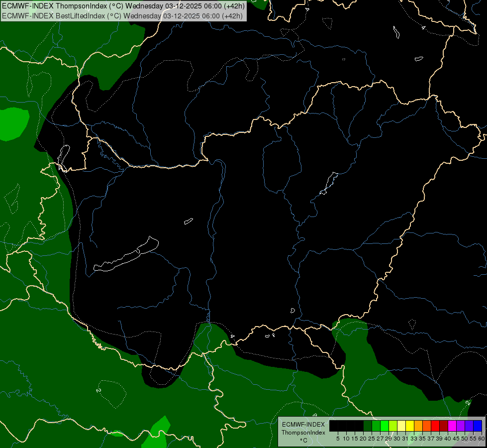The width and height of the screenshot is (487, 448).
Task: Click the legend tick value 45
Action: tap(456, 439)
